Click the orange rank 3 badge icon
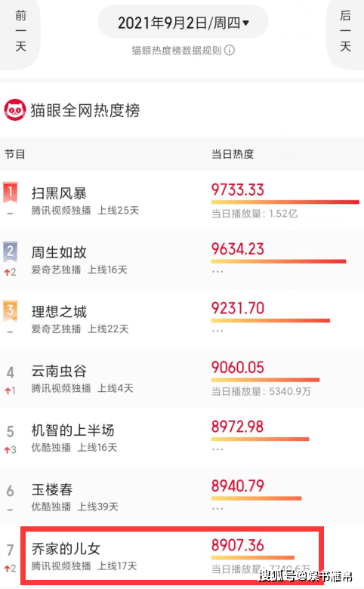364x589 pixels. pyautogui.click(x=11, y=310)
